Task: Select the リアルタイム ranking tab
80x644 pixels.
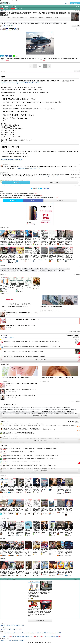Action: pos(70,335)
